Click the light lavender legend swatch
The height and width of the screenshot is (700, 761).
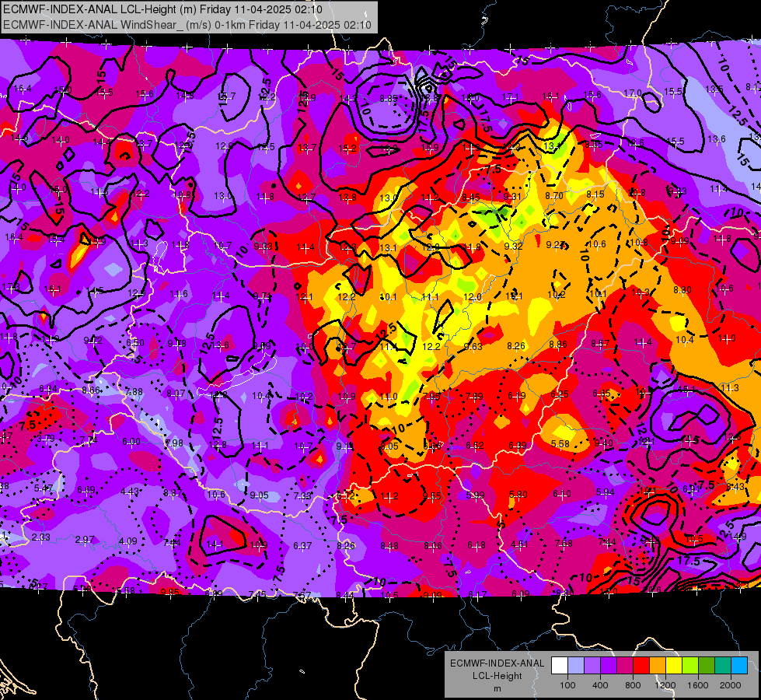point(576,666)
